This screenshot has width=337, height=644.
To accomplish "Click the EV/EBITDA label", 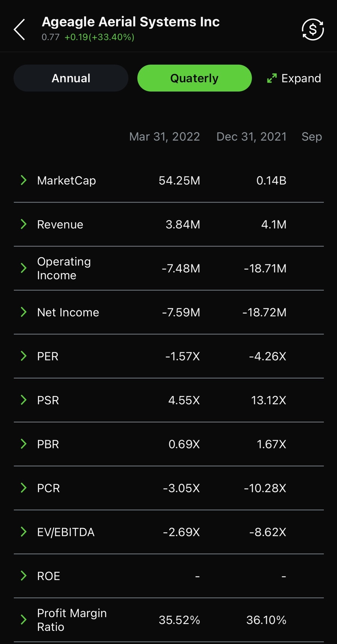I will 66,532.
